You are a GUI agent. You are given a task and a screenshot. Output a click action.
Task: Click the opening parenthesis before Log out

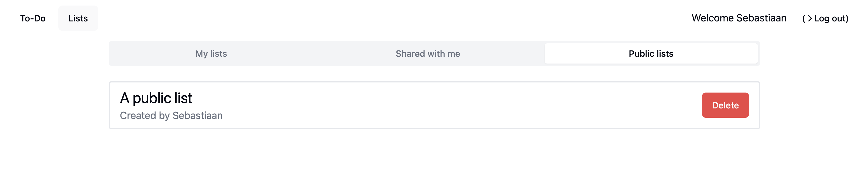pyautogui.click(x=804, y=19)
